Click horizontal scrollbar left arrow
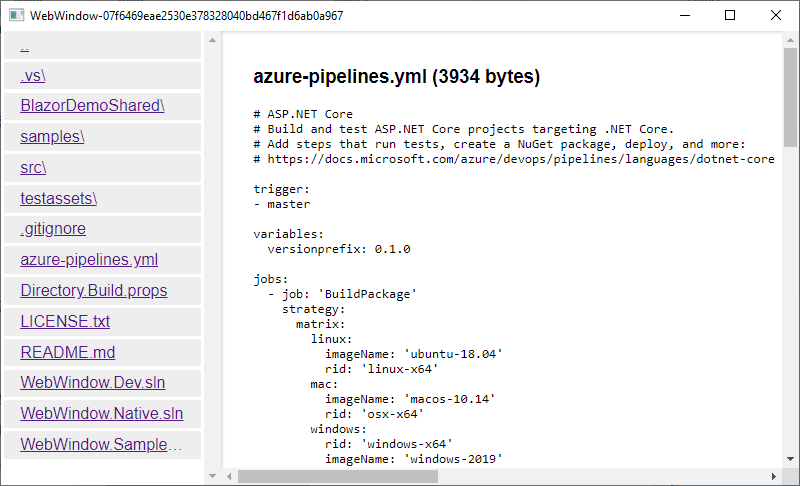The width and height of the screenshot is (800, 486). click(230, 476)
